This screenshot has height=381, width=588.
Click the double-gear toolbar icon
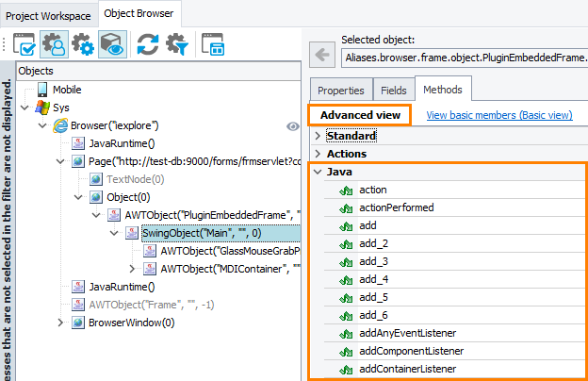coord(83,44)
